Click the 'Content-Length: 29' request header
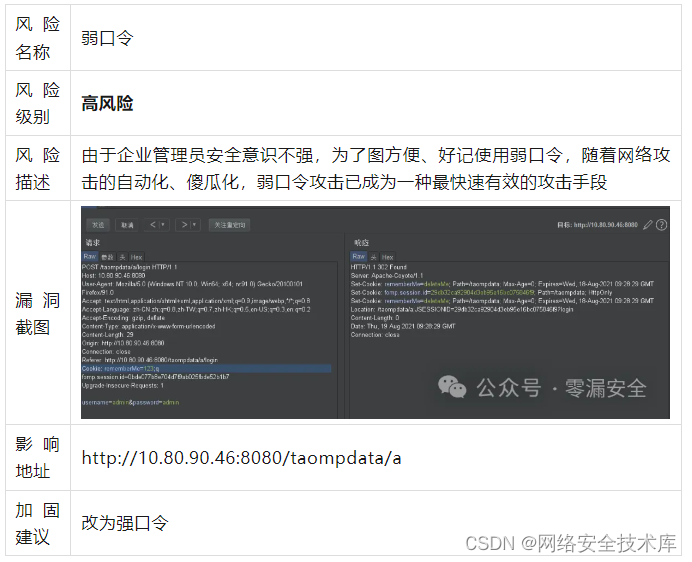This screenshot has height=562, width=692. [x=108, y=335]
